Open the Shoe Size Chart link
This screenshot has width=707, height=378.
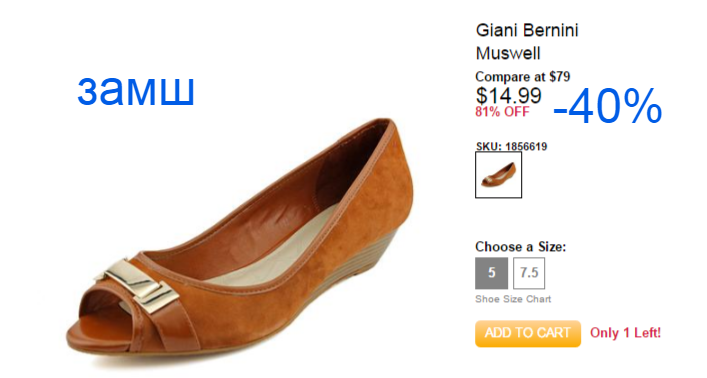(x=513, y=299)
